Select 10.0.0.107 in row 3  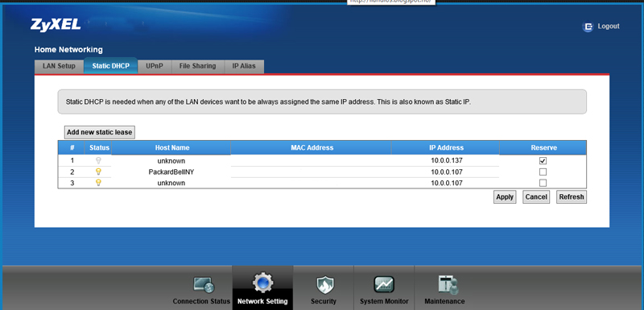447,183
